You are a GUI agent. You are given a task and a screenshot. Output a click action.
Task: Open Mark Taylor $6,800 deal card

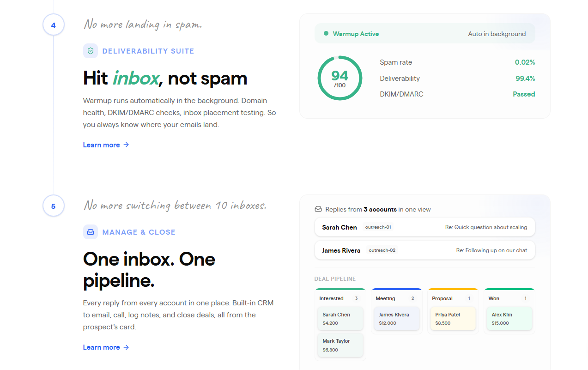[340, 346]
